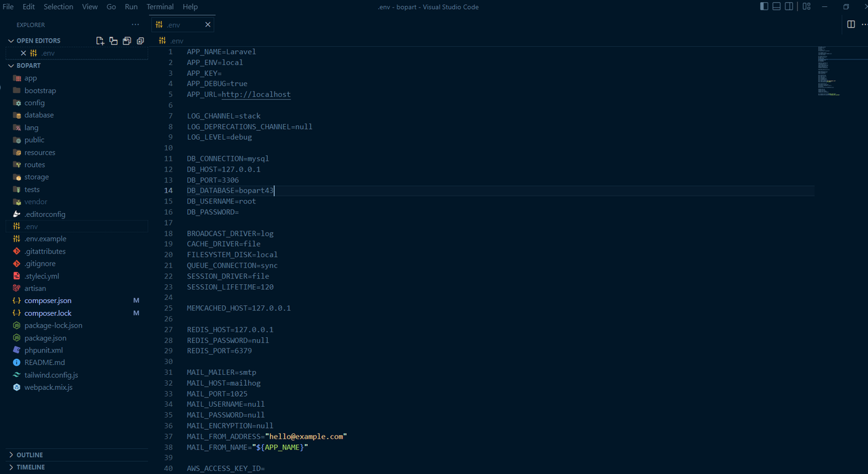Place cursor on the DB_PASSWORD= line

[x=213, y=212]
